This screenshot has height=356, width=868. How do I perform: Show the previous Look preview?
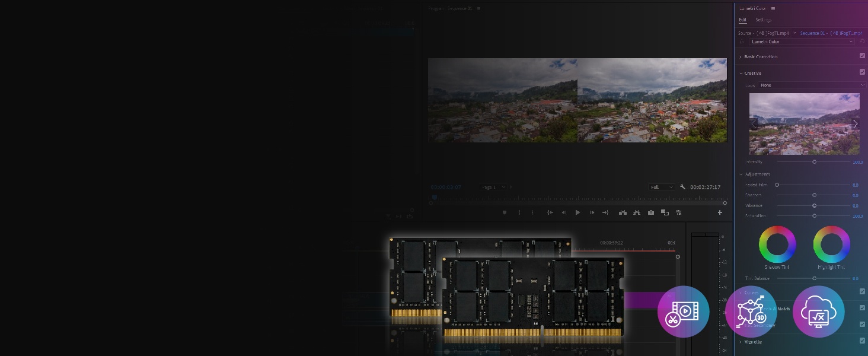754,124
